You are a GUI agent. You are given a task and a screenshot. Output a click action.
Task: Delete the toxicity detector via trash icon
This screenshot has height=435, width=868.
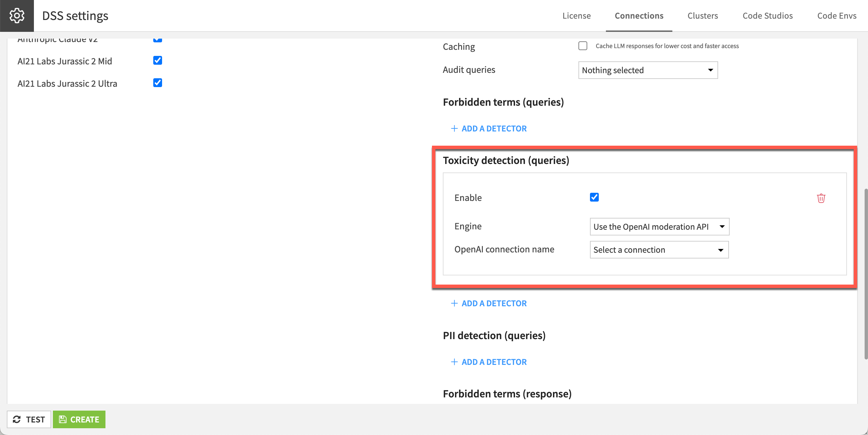coord(821,198)
